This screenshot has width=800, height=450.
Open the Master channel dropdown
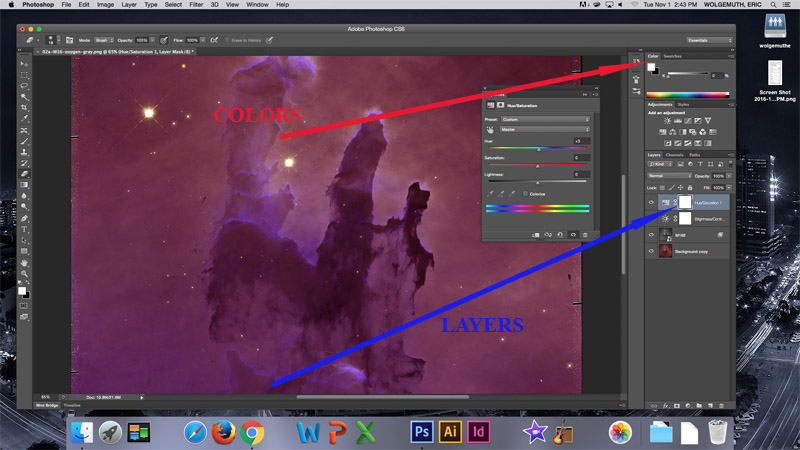545,129
